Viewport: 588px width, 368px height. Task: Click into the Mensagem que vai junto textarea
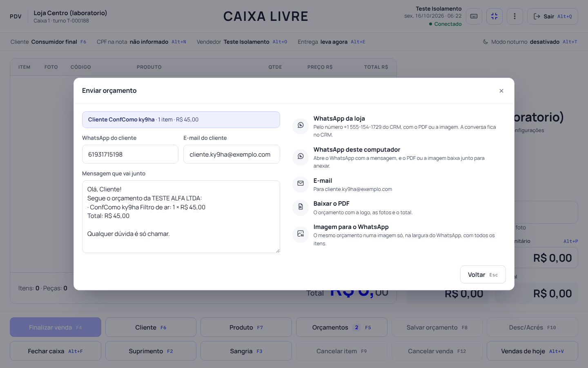point(181,217)
